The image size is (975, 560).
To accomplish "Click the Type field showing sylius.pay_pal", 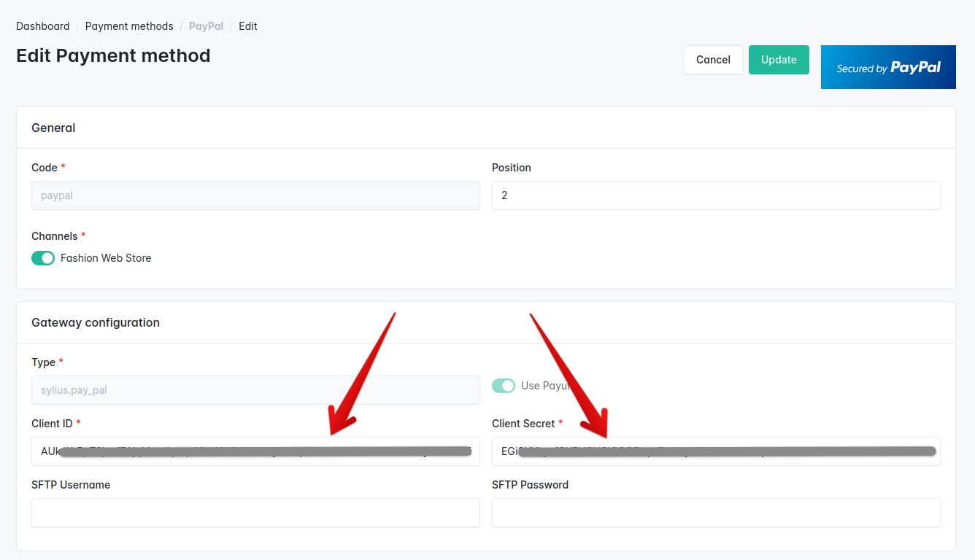I will pyautogui.click(x=255, y=390).
